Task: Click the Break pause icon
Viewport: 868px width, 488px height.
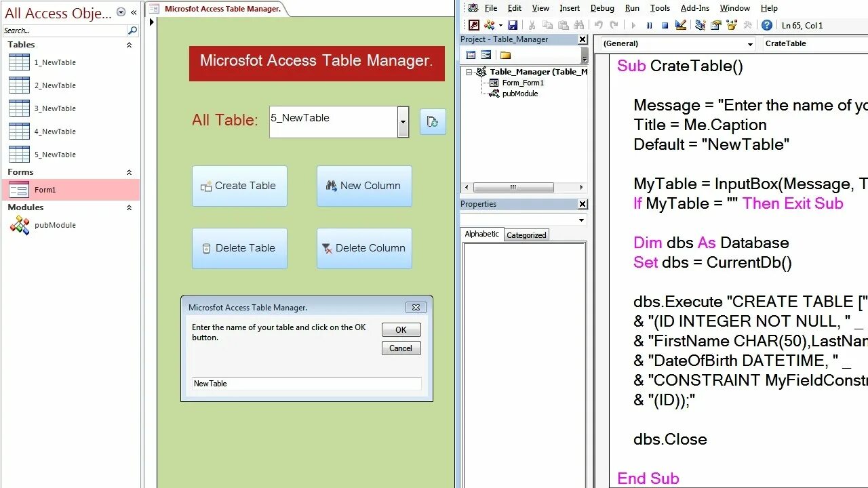Action: pos(649,25)
